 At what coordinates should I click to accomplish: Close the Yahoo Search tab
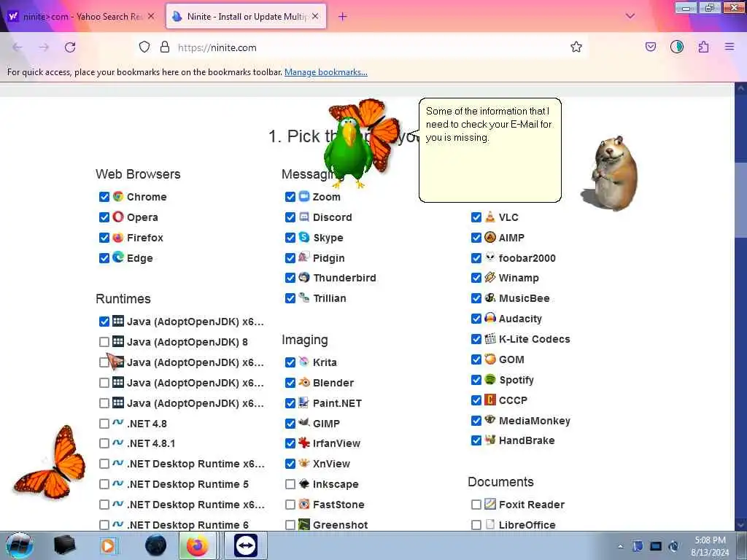[151, 16]
